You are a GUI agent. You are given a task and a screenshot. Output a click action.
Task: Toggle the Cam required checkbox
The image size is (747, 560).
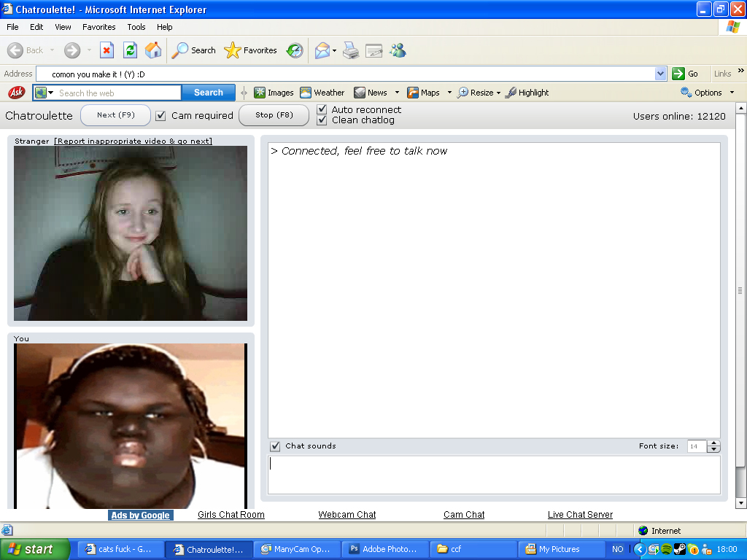(161, 116)
